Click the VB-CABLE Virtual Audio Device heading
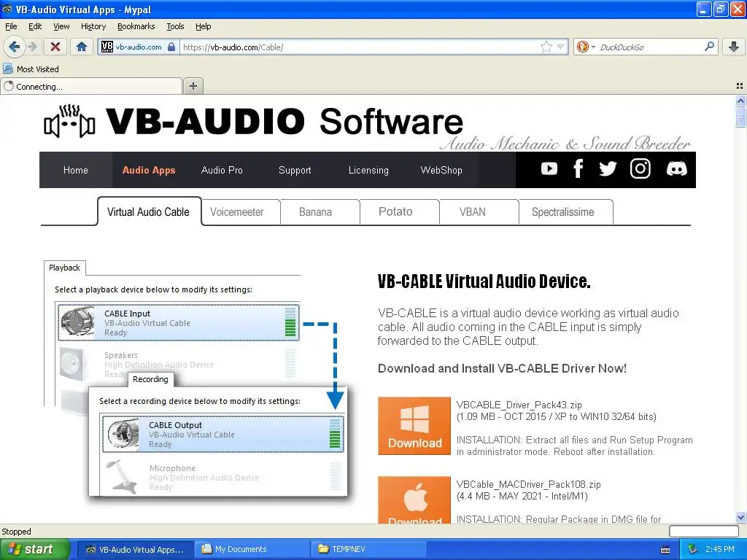 coord(484,281)
